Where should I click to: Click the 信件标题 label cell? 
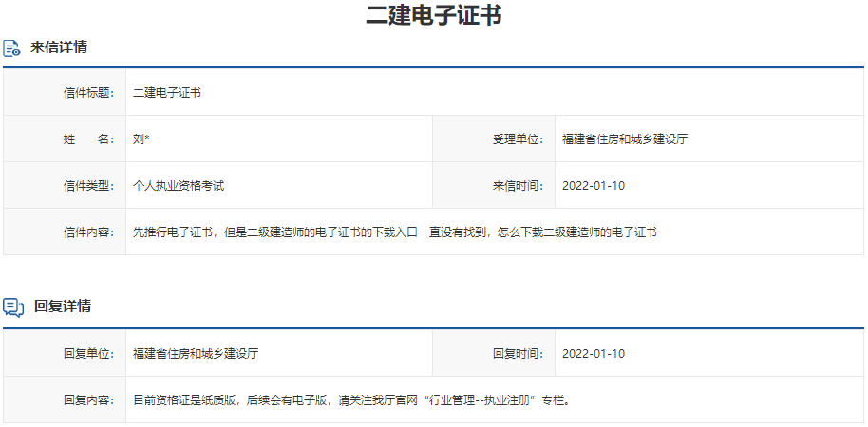[87, 93]
